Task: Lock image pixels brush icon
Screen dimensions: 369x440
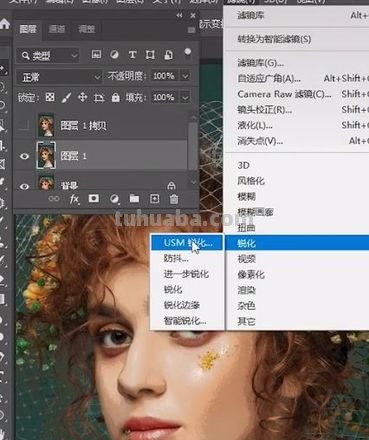Action: [x=66, y=97]
